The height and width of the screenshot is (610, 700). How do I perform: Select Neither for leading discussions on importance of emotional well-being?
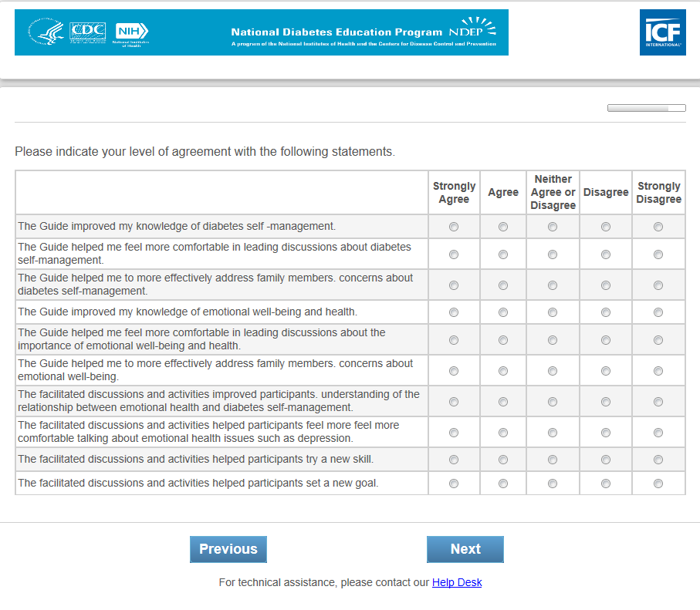coord(553,340)
